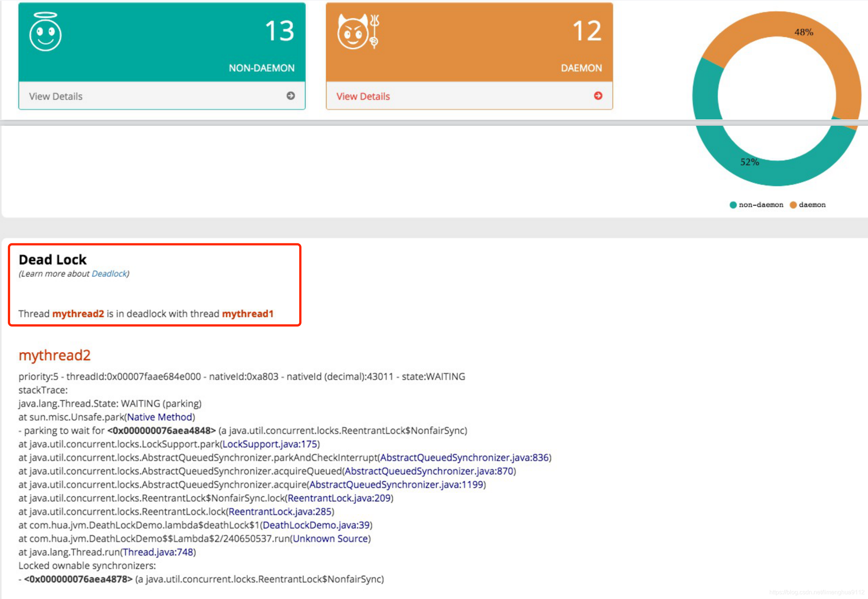This screenshot has width=868, height=599.
Task: Open the Deadlock learn more link
Action: [109, 273]
